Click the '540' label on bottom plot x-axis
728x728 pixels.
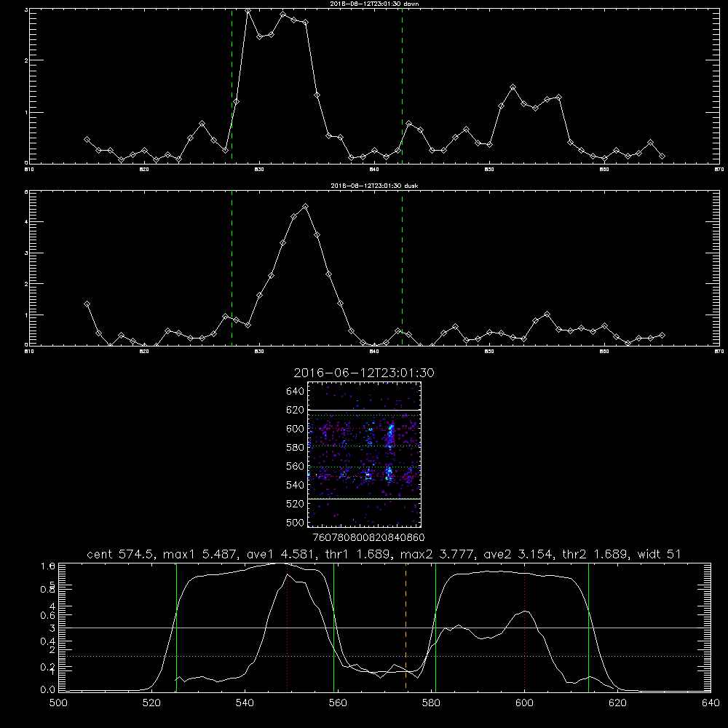pyautogui.click(x=245, y=703)
